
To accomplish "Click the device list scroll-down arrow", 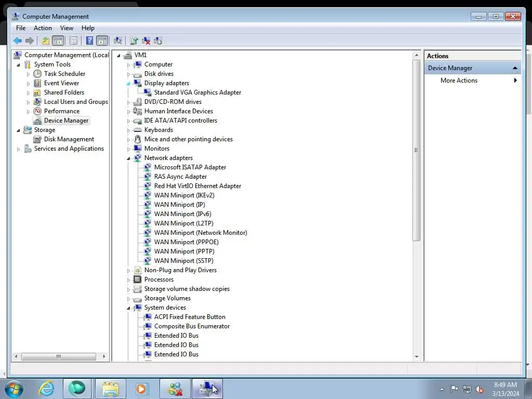I will (416, 357).
